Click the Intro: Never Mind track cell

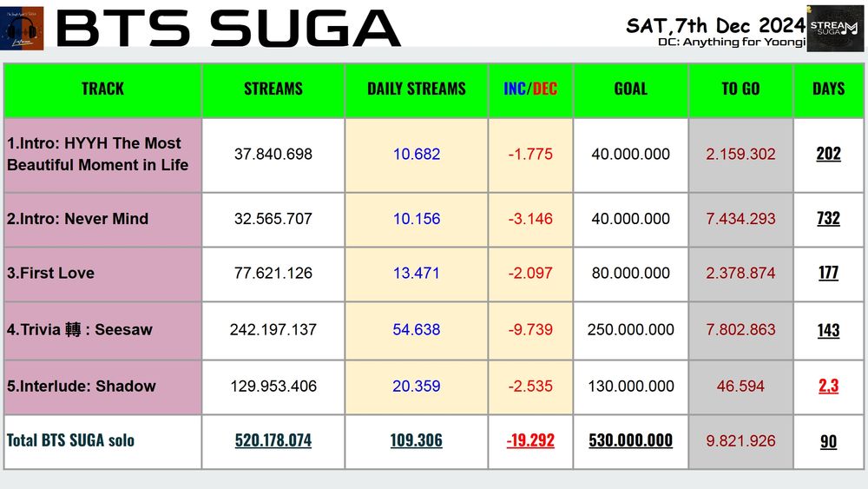103,219
